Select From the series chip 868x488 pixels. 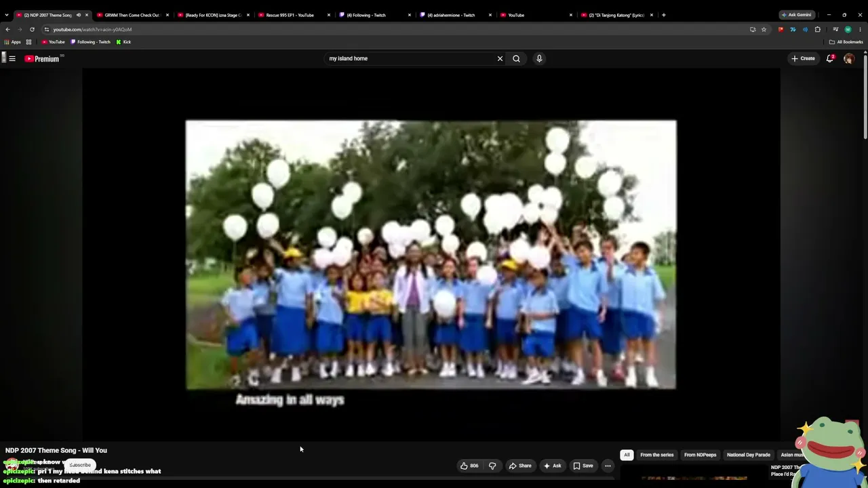tap(656, 455)
